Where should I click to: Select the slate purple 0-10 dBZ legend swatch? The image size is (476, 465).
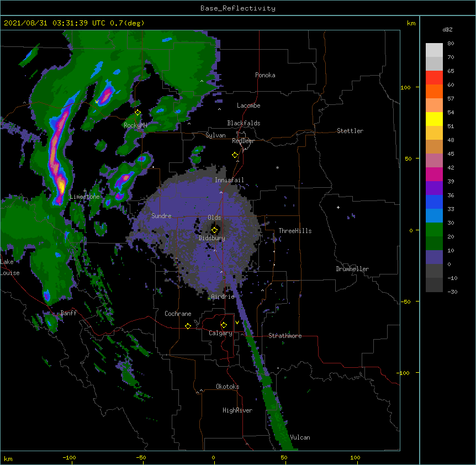click(434, 257)
